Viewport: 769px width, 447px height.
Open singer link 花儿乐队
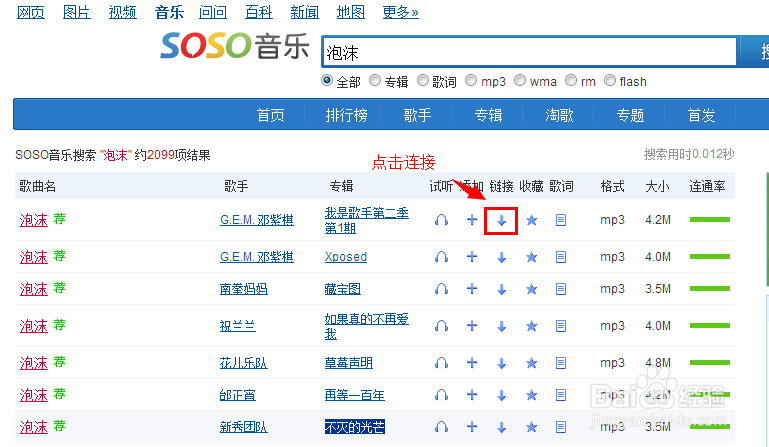(244, 363)
